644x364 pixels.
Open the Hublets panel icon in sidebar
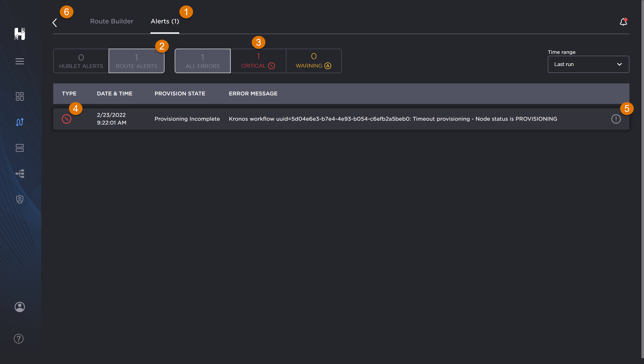[20, 148]
